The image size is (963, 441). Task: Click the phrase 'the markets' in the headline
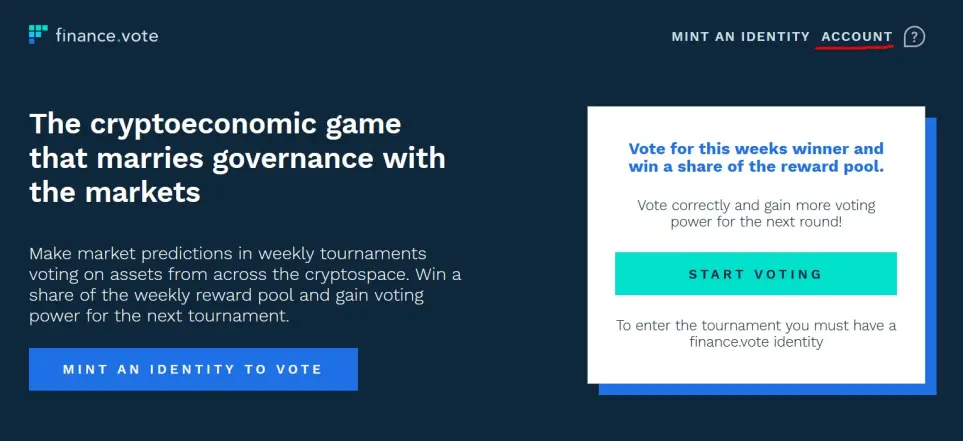click(x=115, y=193)
